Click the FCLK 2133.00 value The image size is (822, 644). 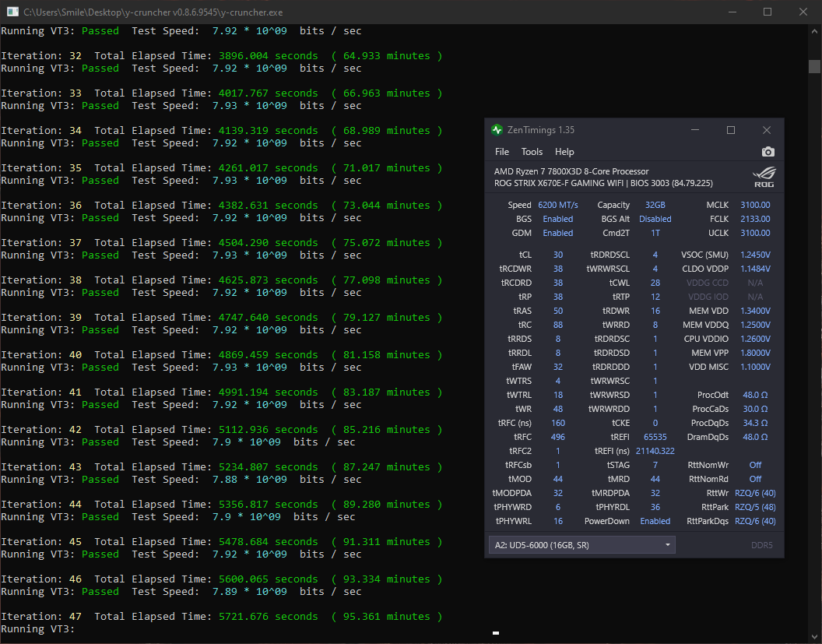click(755, 220)
